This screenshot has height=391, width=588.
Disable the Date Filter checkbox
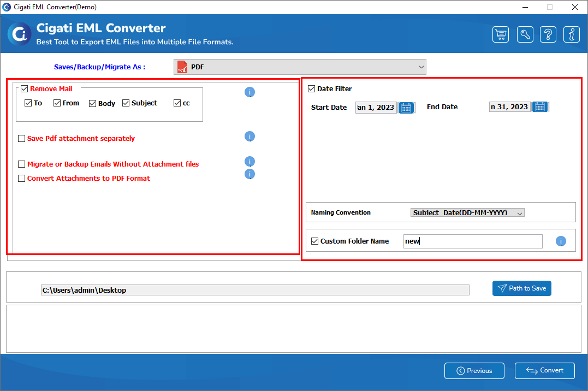(x=311, y=89)
